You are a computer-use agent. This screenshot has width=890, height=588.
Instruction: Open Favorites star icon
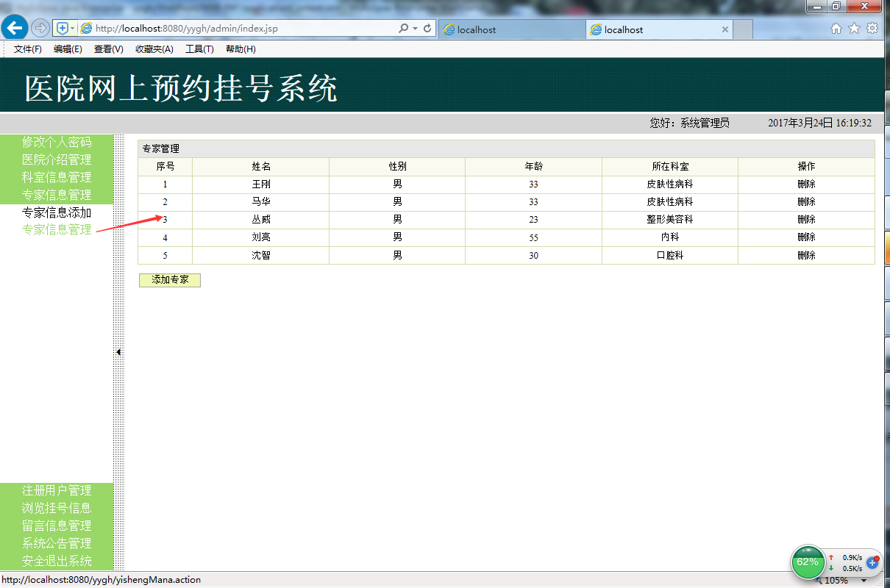[854, 28]
